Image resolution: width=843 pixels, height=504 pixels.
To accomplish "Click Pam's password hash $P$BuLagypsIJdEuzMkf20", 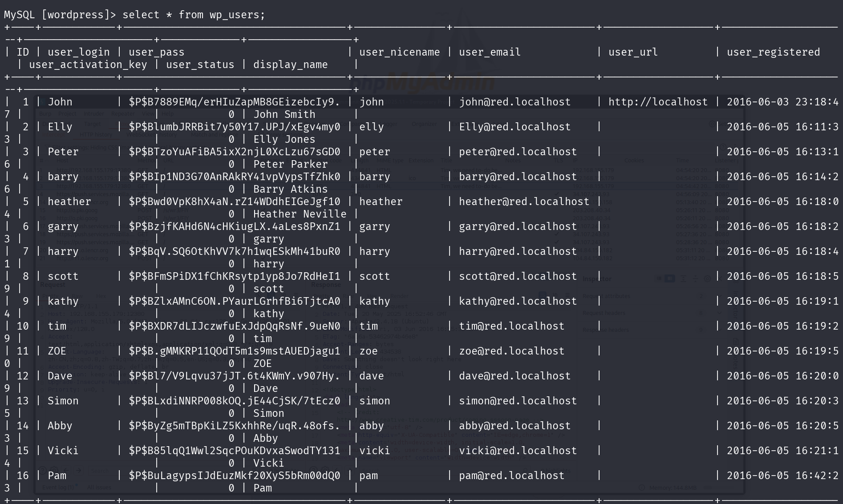I will click(235, 476).
